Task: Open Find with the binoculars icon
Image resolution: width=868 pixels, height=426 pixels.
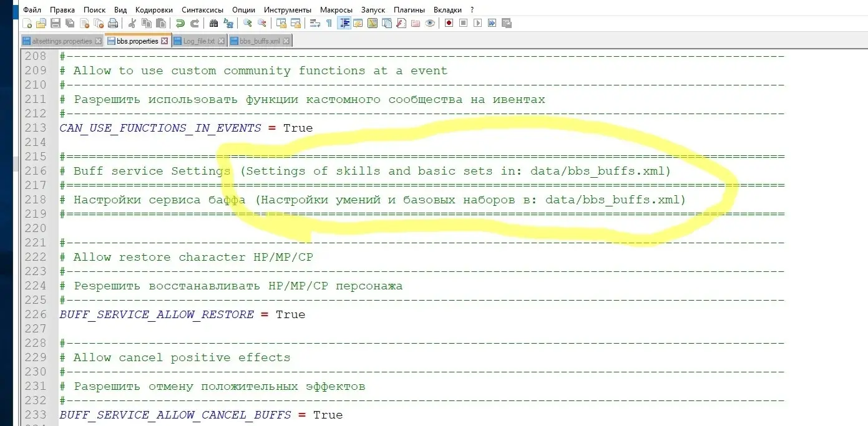Action: [x=213, y=23]
